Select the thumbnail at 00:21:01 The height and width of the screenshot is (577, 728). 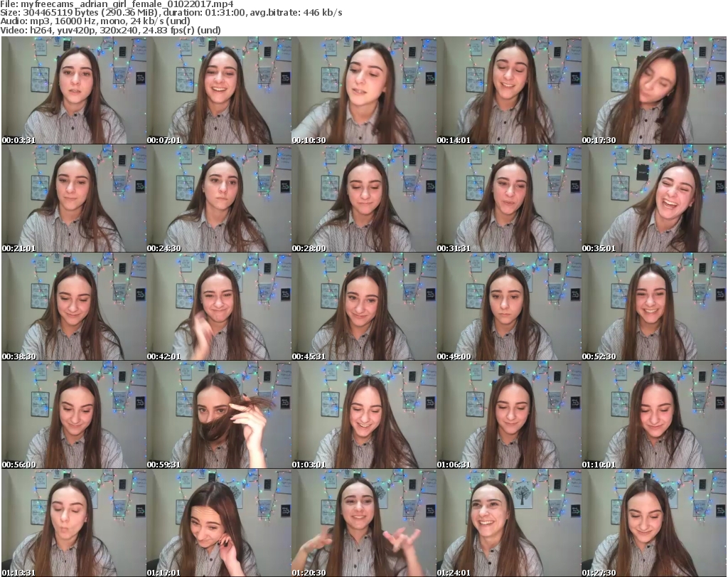(74, 198)
